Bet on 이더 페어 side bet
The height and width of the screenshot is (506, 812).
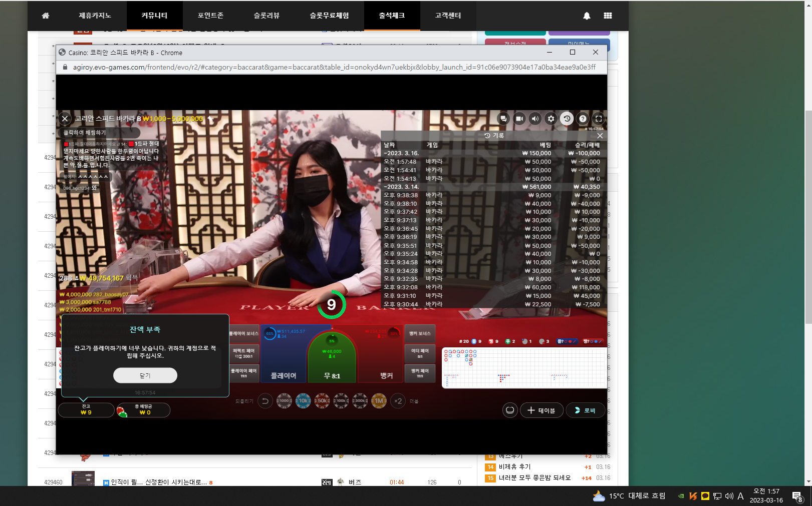420,353
